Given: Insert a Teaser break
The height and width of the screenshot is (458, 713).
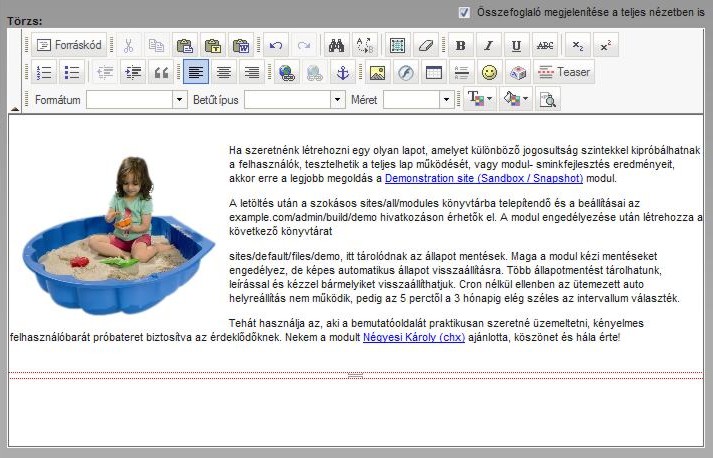Looking at the screenshot, I should 564,72.
